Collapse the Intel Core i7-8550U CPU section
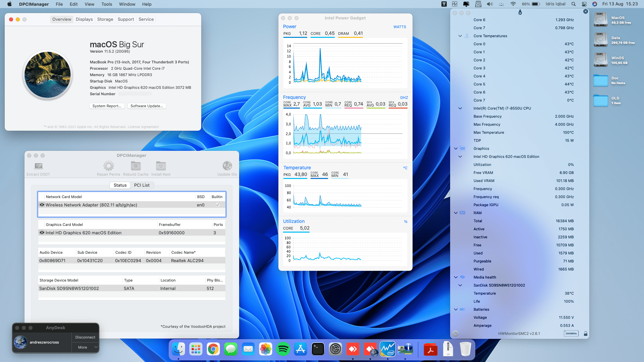The height and width of the screenshot is (362, 644). pos(460,108)
